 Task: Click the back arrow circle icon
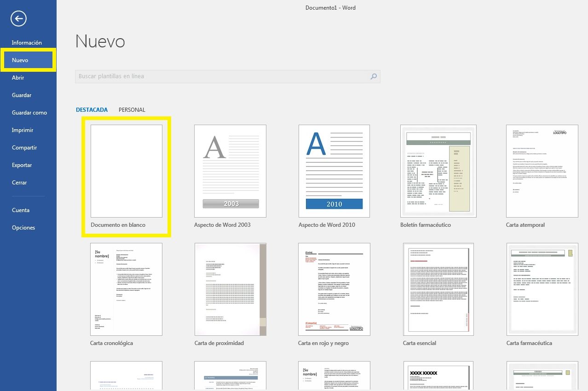[x=19, y=18]
